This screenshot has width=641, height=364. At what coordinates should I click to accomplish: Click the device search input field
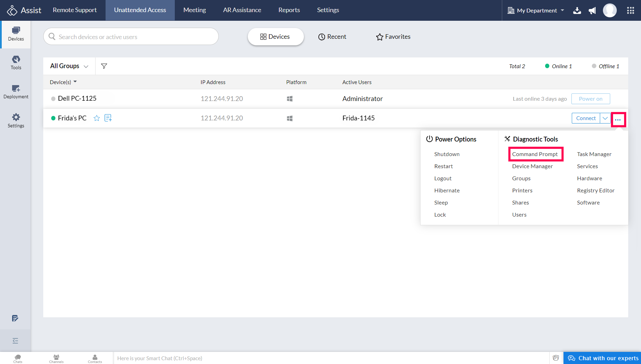132,37
